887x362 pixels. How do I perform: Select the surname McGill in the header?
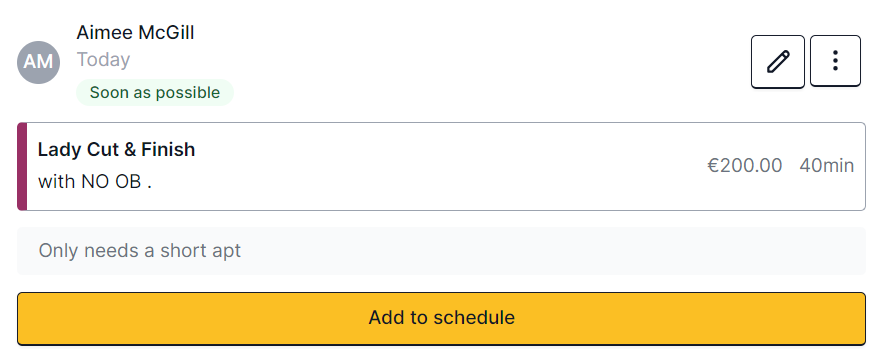[166, 33]
